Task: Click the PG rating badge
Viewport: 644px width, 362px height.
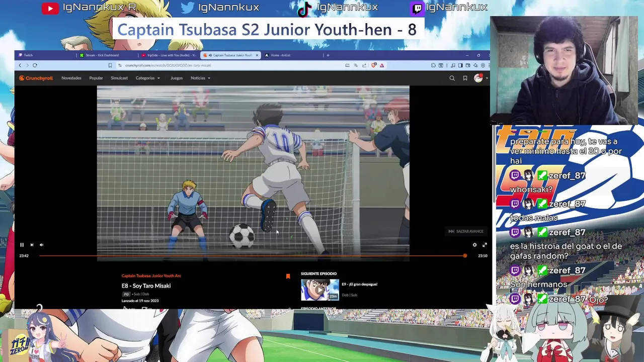Action: 126,294
